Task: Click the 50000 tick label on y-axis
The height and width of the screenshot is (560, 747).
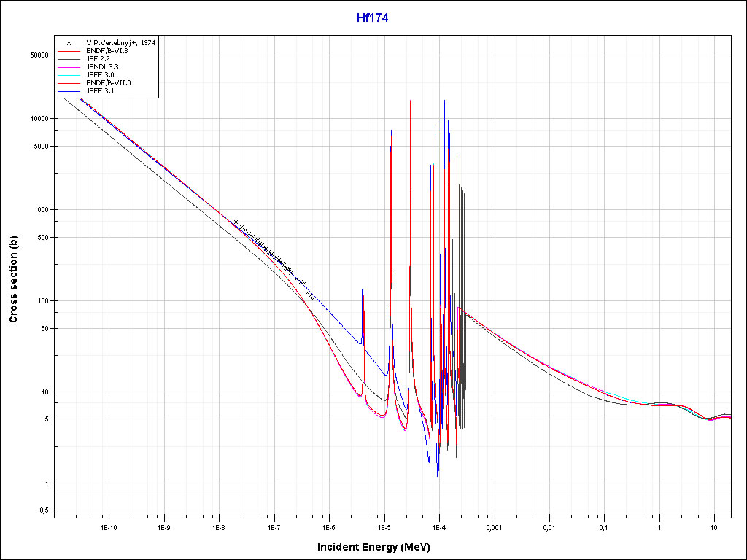Action: point(36,55)
